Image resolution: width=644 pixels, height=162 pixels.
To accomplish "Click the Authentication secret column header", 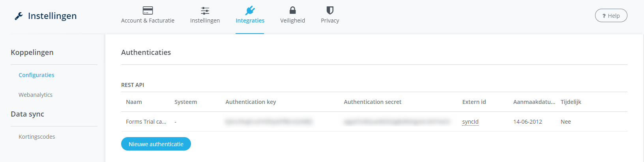I will (x=373, y=102).
